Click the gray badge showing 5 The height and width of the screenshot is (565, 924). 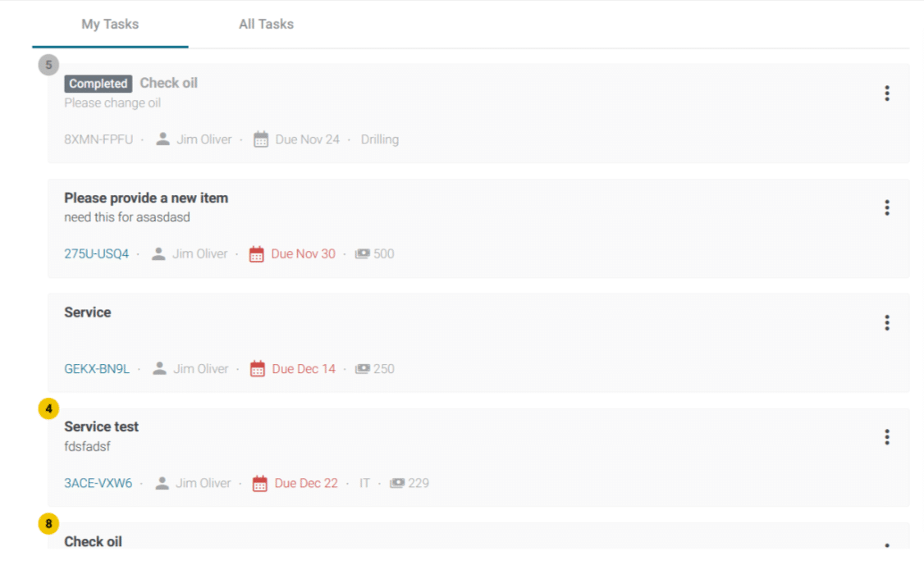(48, 65)
